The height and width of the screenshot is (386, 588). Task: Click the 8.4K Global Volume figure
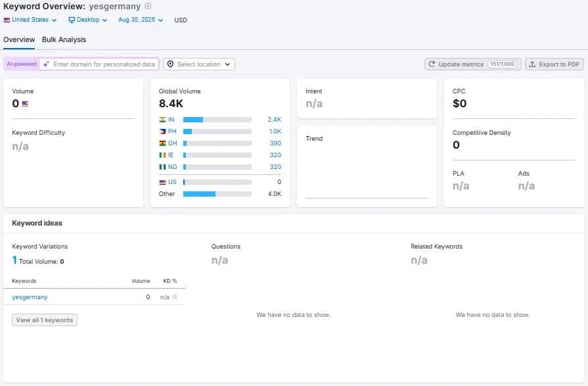(x=171, y=104)
